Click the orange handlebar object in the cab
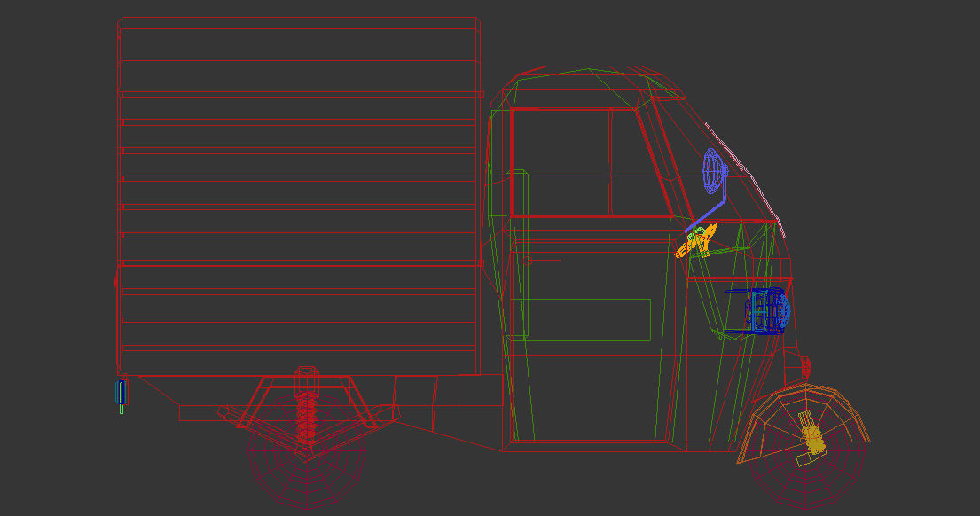Image resolution: width=980 pixels, height=516 pixels. (x=696, y=242)
